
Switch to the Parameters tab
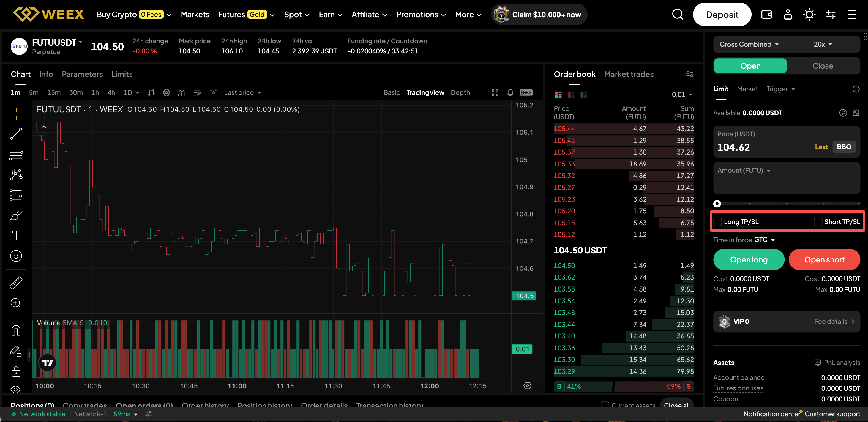pyautogui.click(x=82, y=74)
